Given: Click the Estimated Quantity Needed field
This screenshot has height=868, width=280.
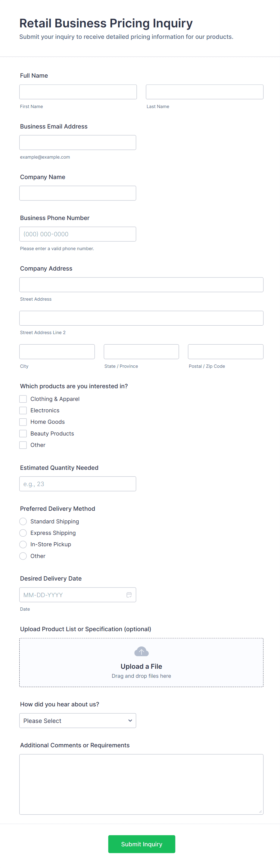Looking at the screenshot, I should click(78, 484).
